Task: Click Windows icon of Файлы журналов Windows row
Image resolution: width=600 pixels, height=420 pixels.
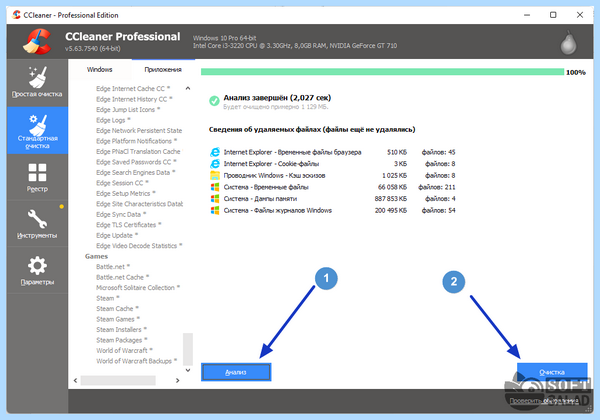Action: (x=215, y=210)
